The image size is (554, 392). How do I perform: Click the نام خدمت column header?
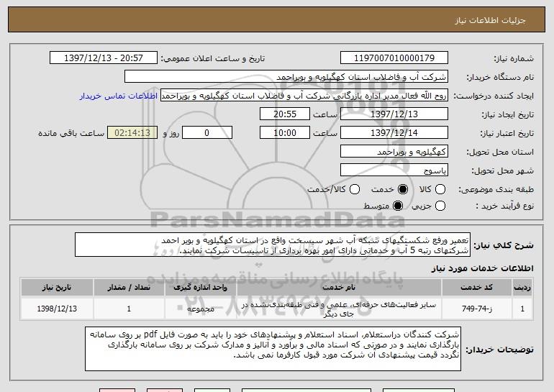(339, 288)
